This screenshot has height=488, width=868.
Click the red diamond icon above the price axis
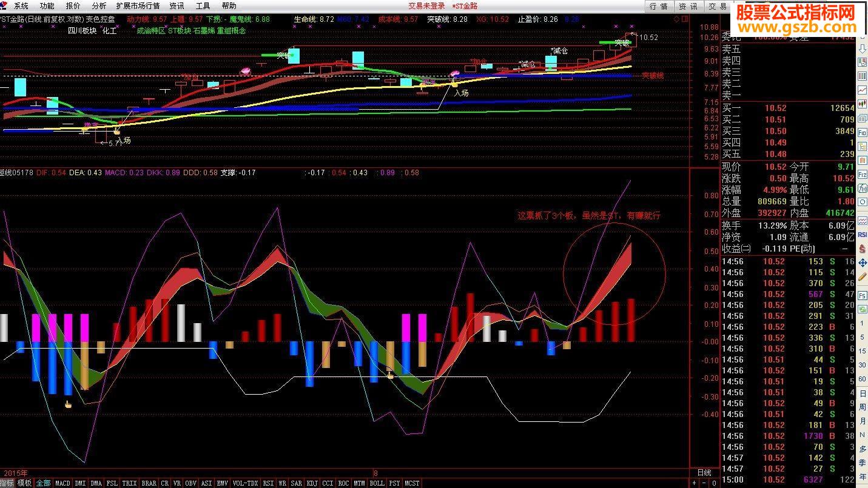coord(676,19)
